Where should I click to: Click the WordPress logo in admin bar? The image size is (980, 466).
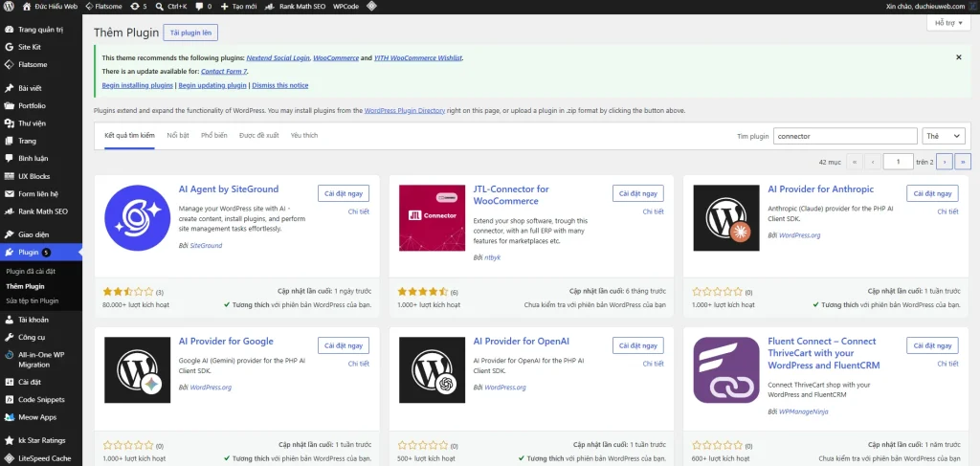[8, 7]
